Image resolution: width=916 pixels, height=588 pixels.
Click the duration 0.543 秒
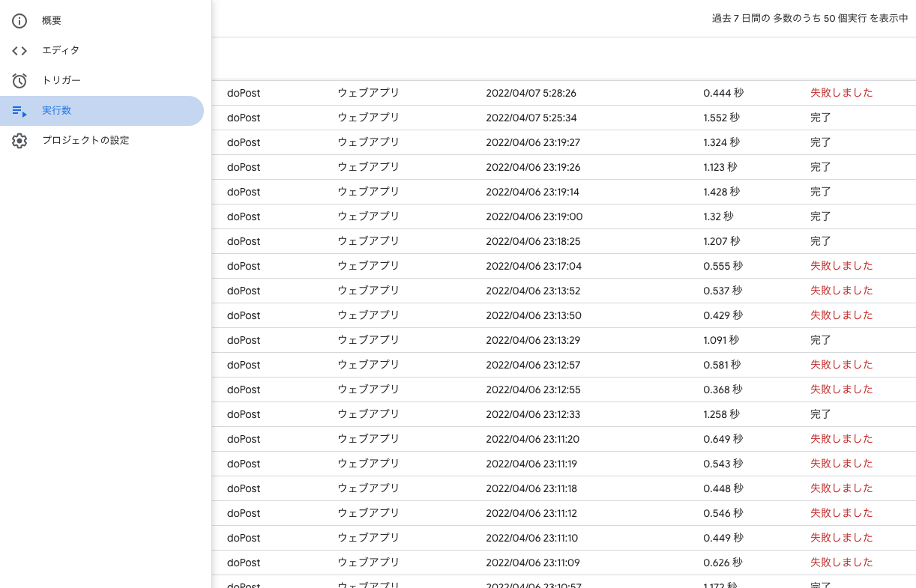point(723,464)
